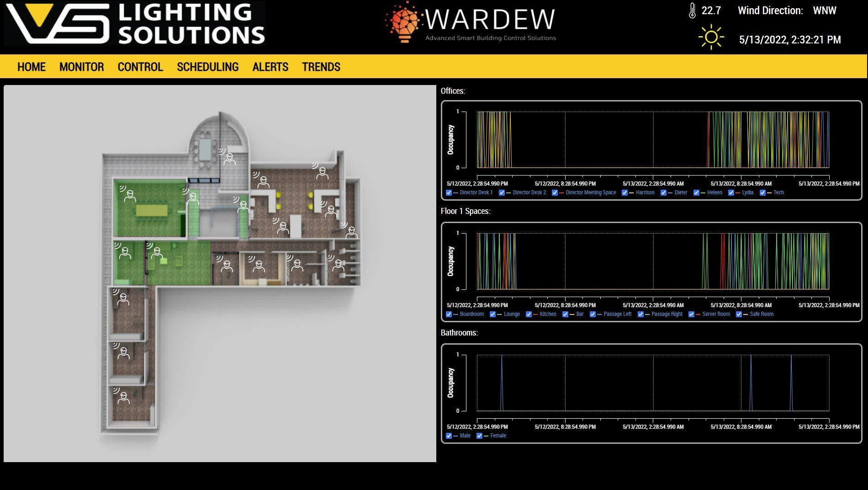Uncheck the Director Desk 1 checkbox

(449, 193)
